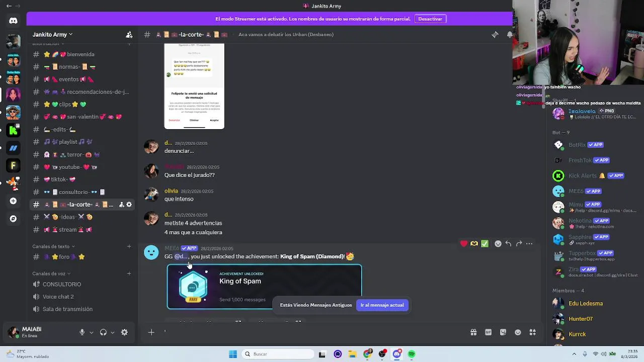This screenshot has height=362, width=644.
Task: Open apps launcher icon in message bar
Action: click(x=533, y=332)
